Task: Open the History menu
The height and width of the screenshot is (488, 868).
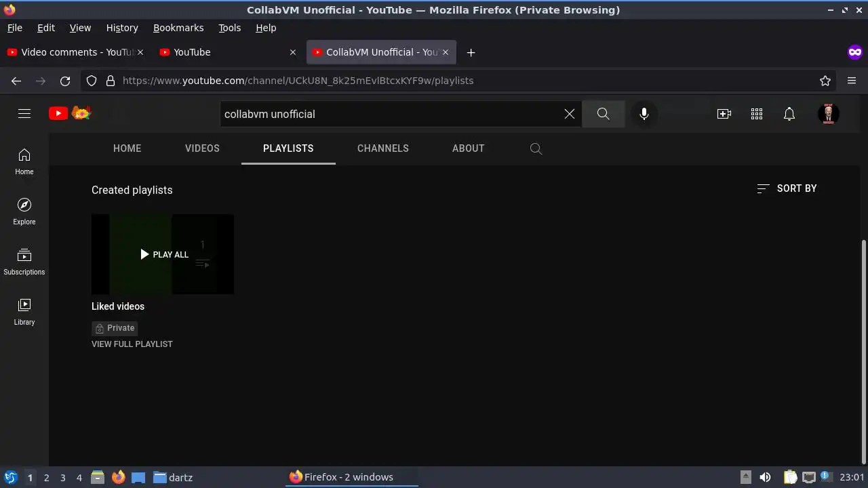Action: 122,28
